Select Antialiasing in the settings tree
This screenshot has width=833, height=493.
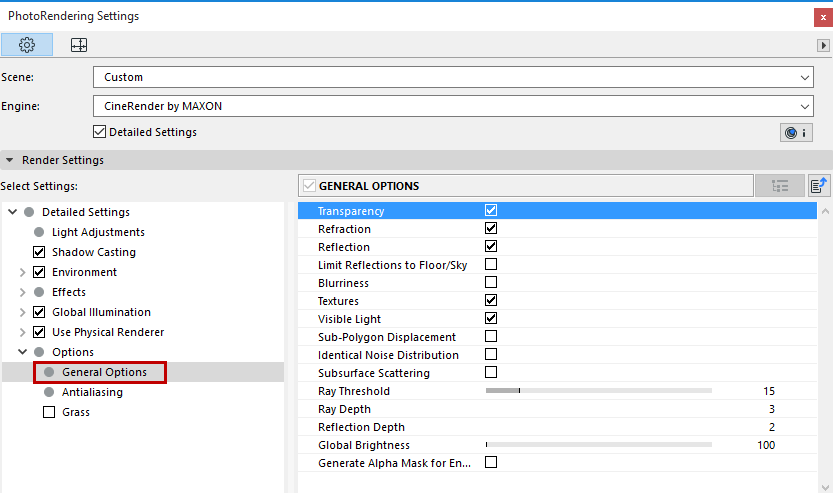point(92,392)
